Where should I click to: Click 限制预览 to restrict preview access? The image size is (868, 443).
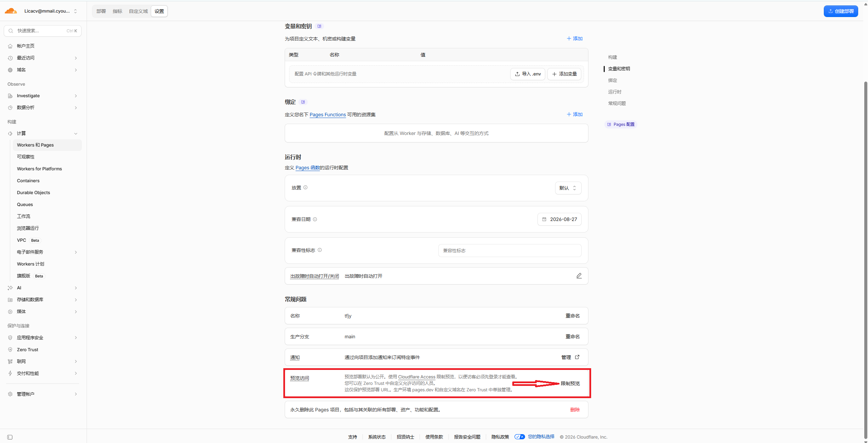(570, 384)
